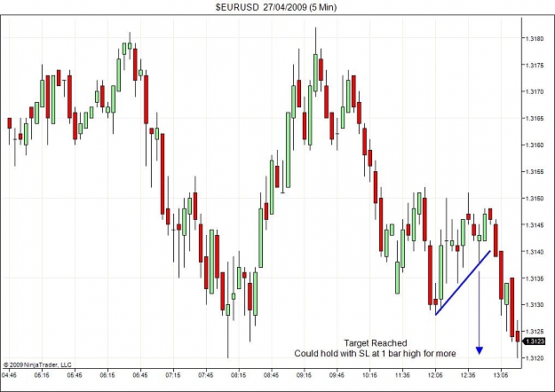Image resolution: width=555 pixels, height=392 pixels.
Task: Click the 05:46 time axis label
Action: click(75, 375)
